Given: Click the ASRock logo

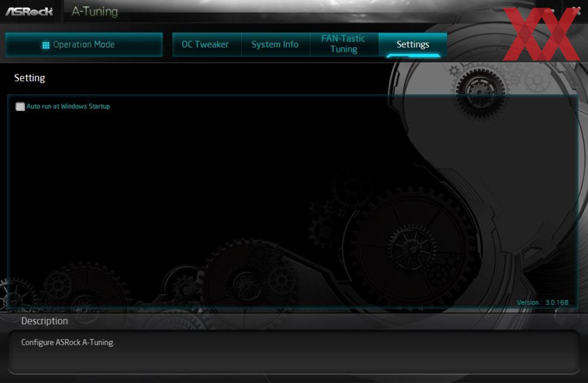Looking at the screenshot, I should tap(29, 11).
